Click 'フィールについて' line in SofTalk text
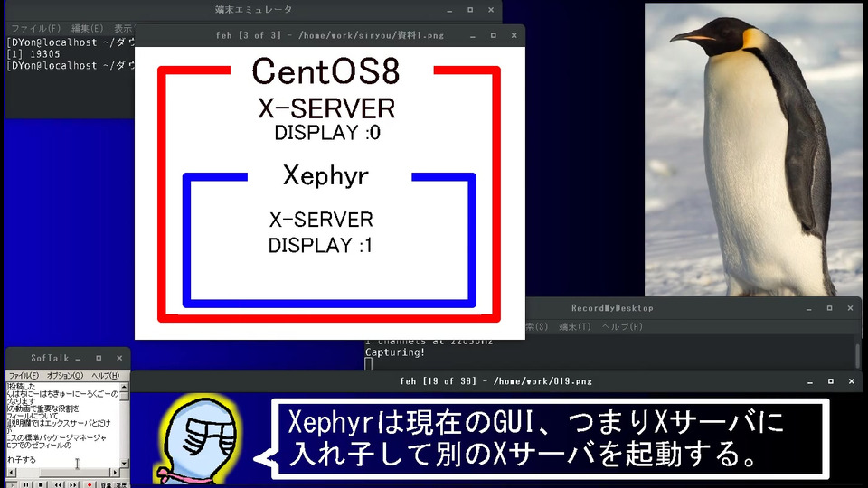868x488 pixels. 33,416
